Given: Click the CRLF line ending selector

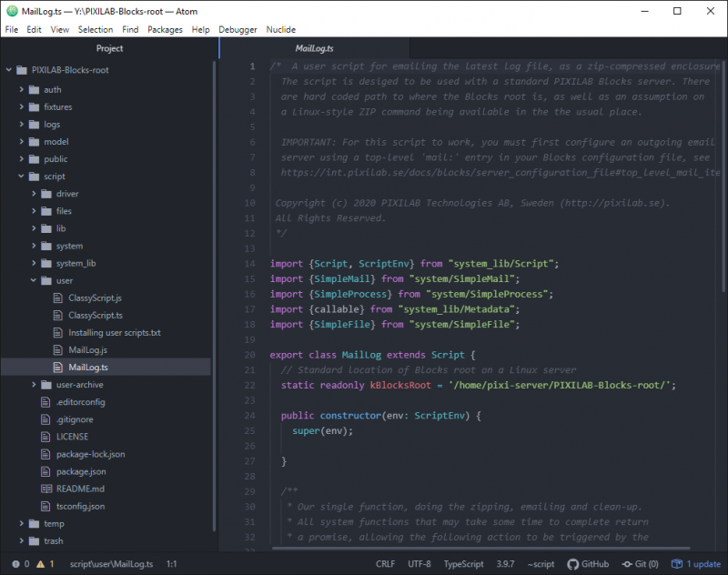Looking at the screenshot, I should click(385, 564).
